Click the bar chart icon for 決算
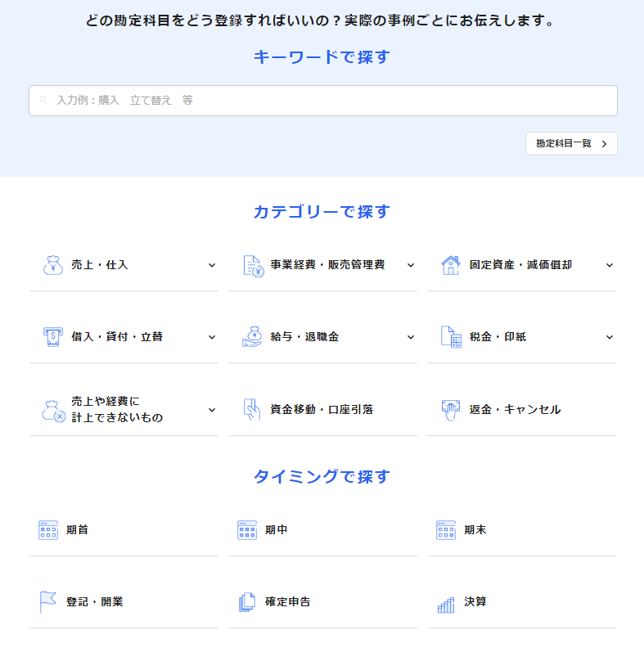 [x=446, y=605]
